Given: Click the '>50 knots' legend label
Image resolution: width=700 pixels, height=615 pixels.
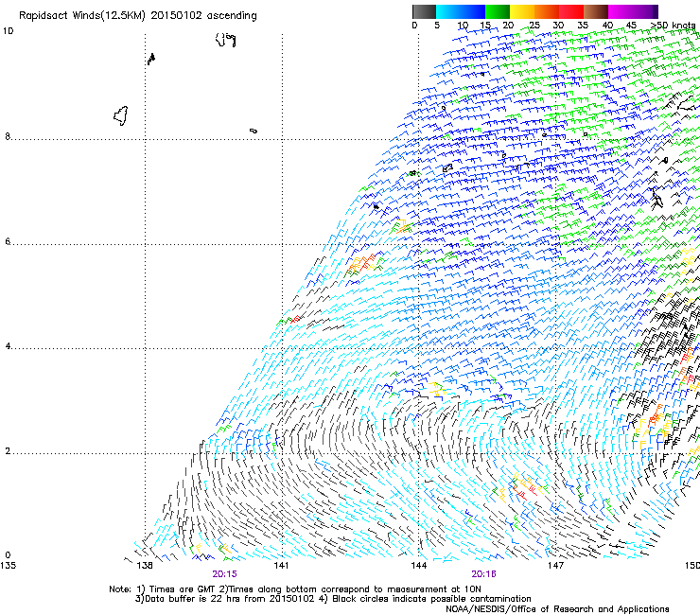Looking at the screenshot, I should (673, 26).
